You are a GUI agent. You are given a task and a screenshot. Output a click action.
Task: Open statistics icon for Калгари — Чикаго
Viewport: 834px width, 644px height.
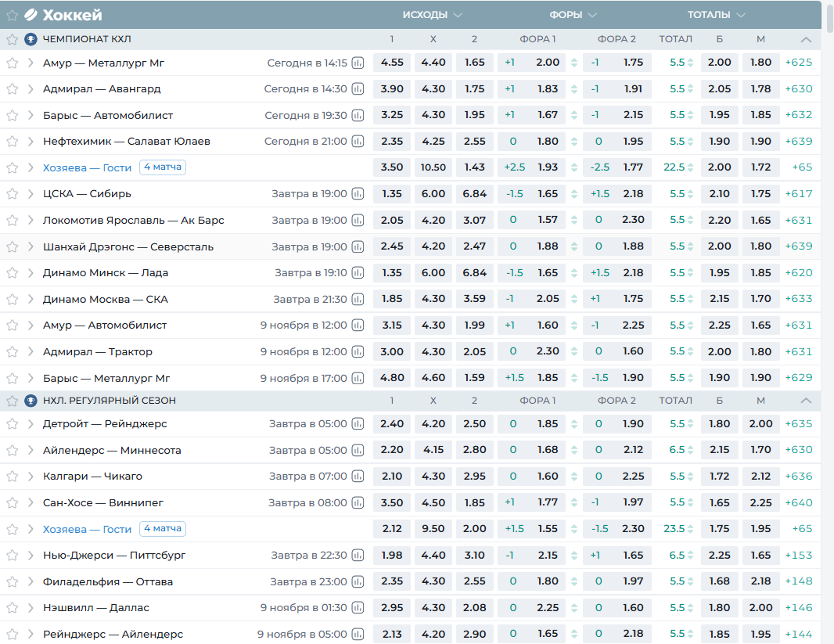358,477
